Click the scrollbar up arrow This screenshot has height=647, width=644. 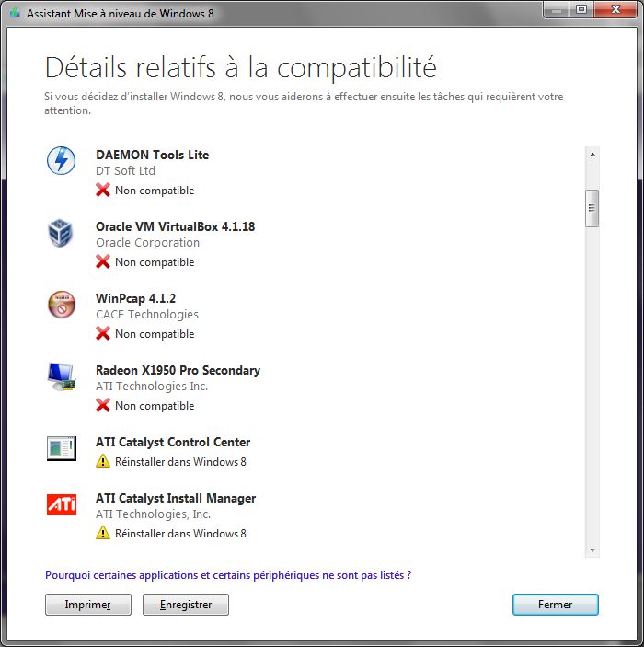click(x=592, y=155)
